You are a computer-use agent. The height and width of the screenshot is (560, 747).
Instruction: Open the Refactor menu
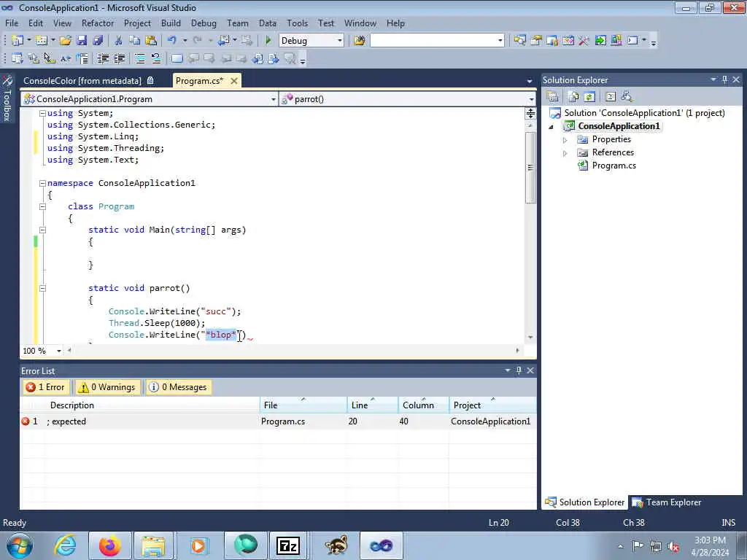[x=98, y=23]
